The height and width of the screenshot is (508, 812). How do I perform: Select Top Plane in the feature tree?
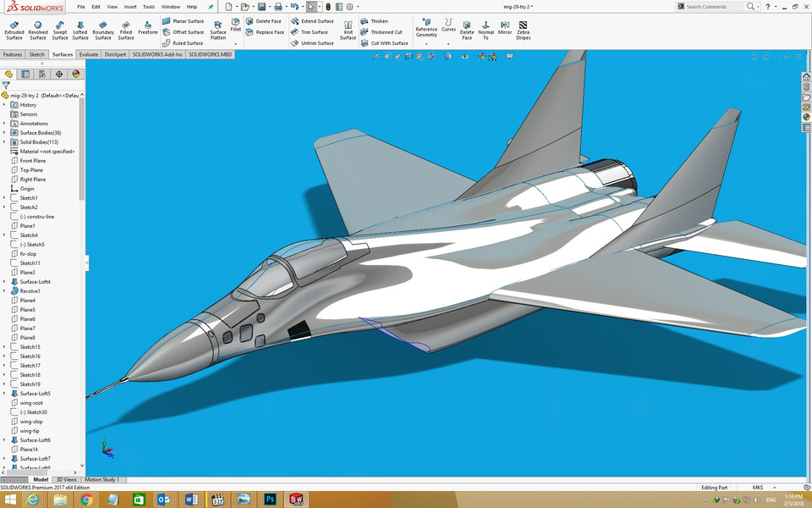[x=31, y=170]
